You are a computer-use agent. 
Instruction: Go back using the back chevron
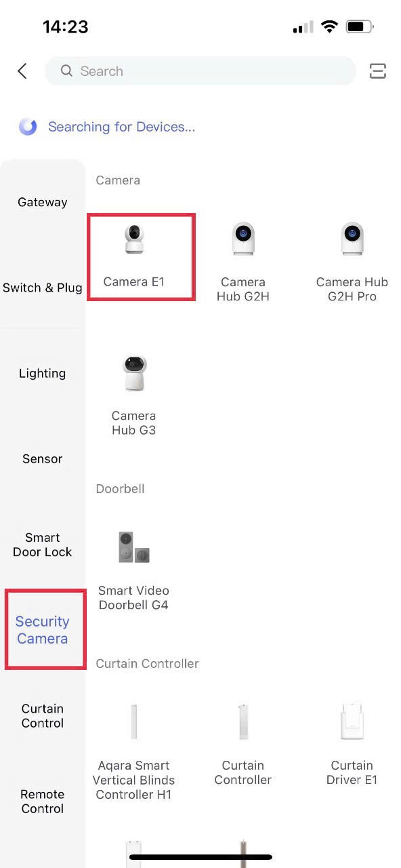coord(21,71)
